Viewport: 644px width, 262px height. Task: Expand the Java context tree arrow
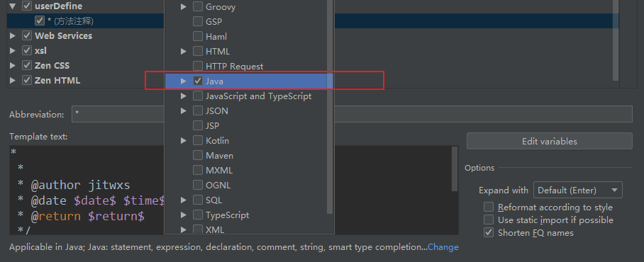(184, 81)
